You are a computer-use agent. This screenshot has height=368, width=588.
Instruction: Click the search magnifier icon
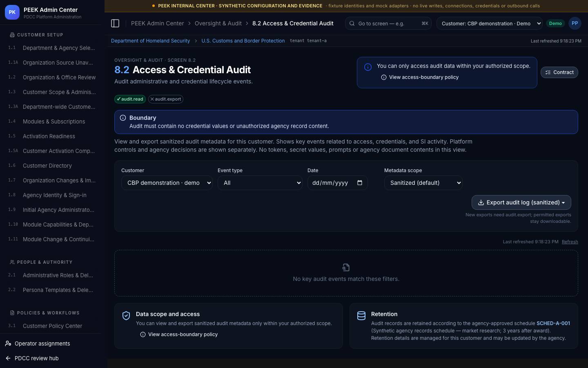(x=352, y=23)
